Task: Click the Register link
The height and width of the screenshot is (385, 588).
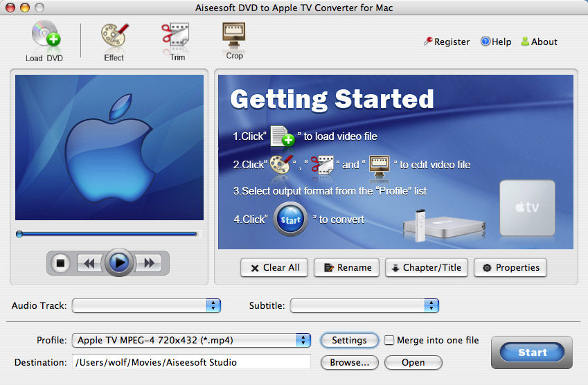Action: pyautogui.click(x=446, y=42)
